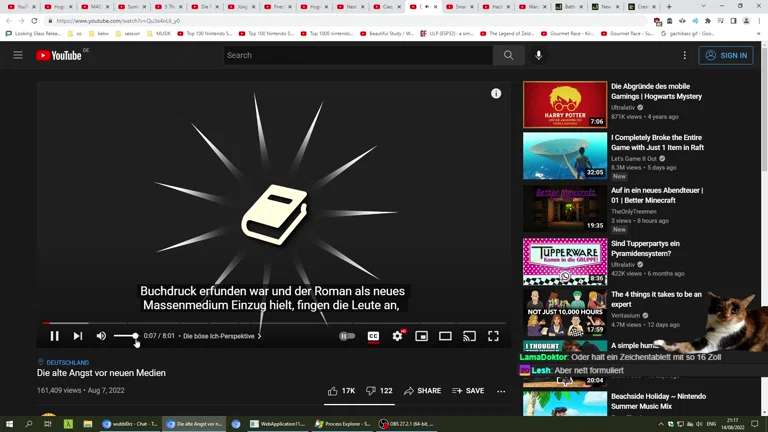Open the YouTube hamburger guide menu
The width and height of the screenshot is (768, 432).
click(x=18, y=55)
